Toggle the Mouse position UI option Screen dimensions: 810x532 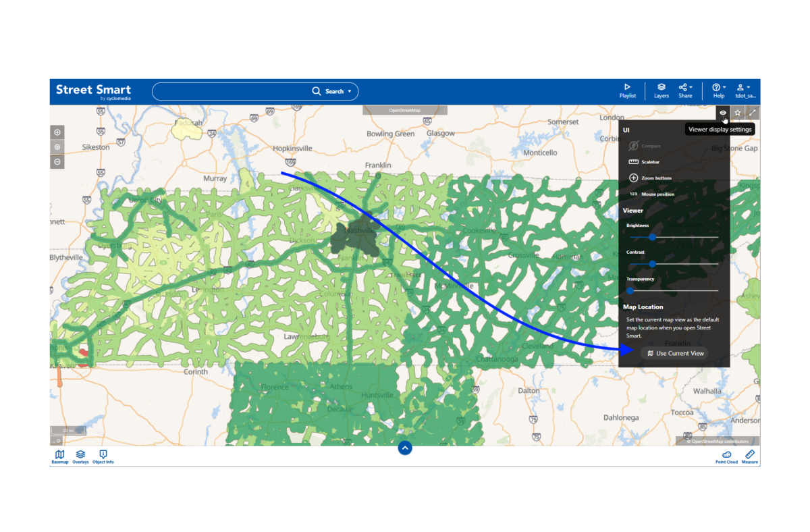click(651, 194)
